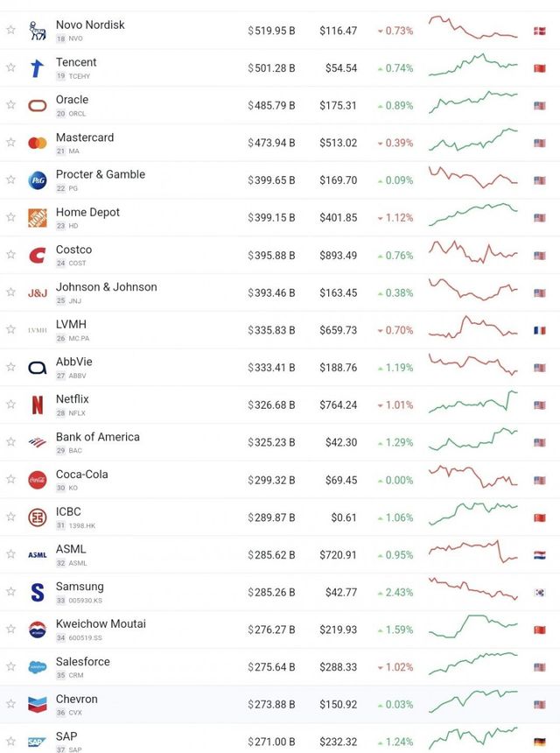Click the Netflix logo icon
The image size is (560, 753).
point(37,405)
